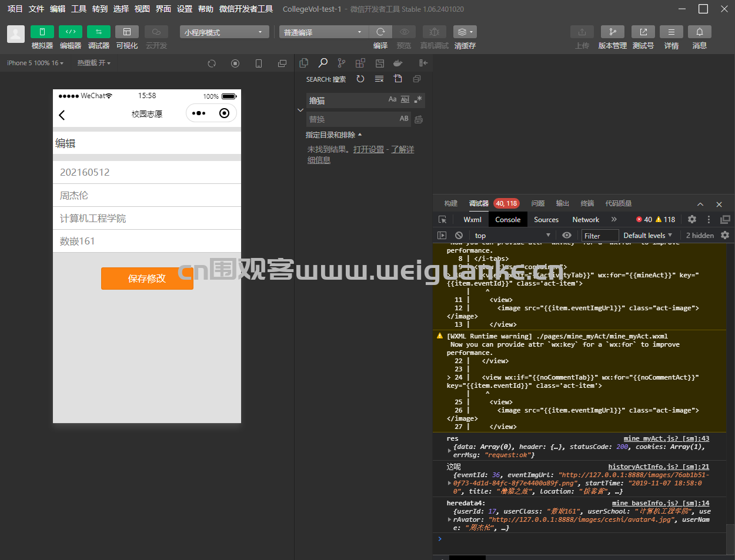735x560 pixels.
Task: Click the element inspector arrow icon
Action: click(x=443, y=220)
